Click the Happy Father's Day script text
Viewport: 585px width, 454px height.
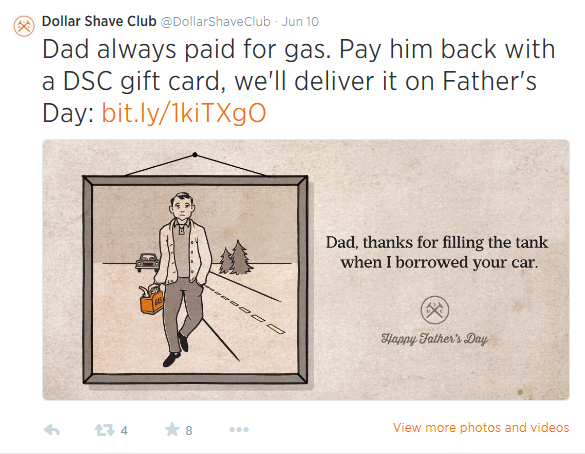point(435,339)
